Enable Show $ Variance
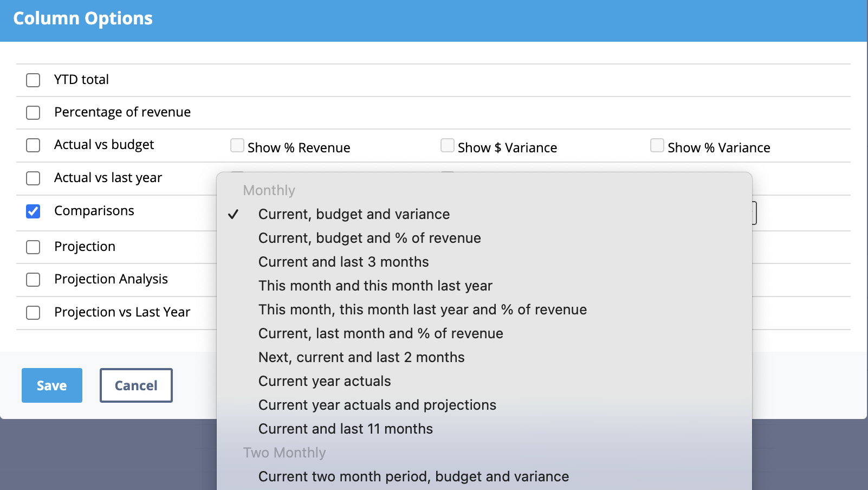The width and height of the screenshot is (868, 490). 447,145
